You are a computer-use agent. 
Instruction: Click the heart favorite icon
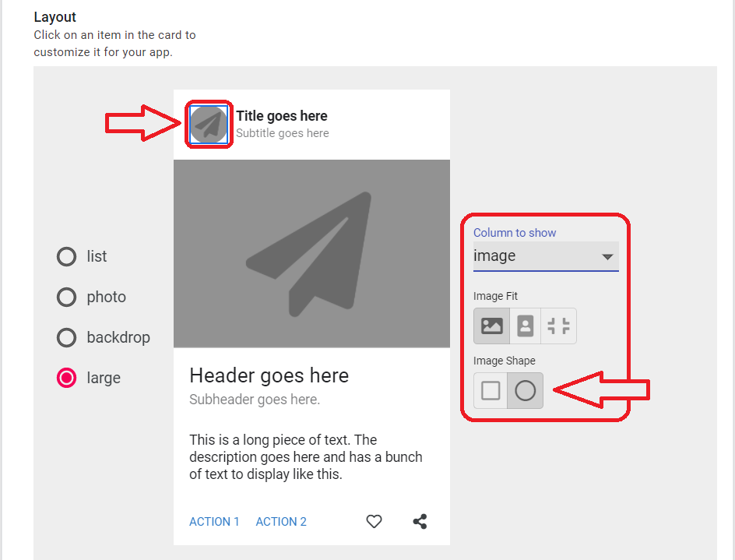click(x=374, y=521)
